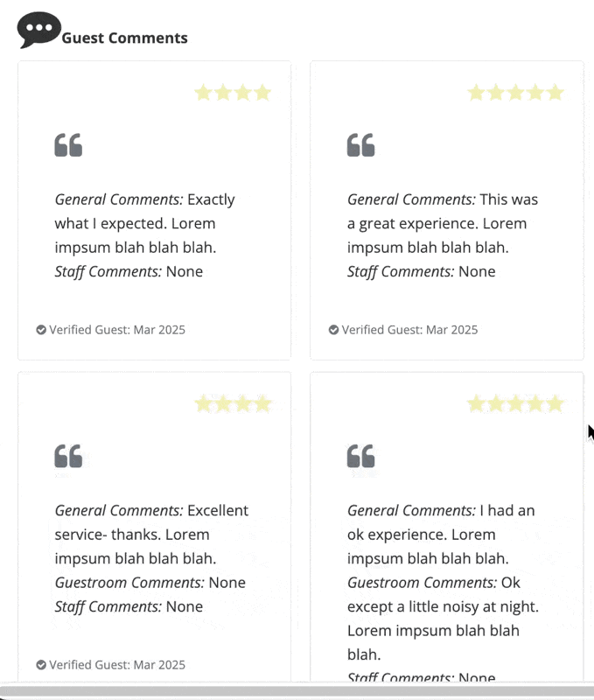Click the horizontal scrollbar at the bottom
This screenshot has width=594, height=700.
tap(297, 691)
